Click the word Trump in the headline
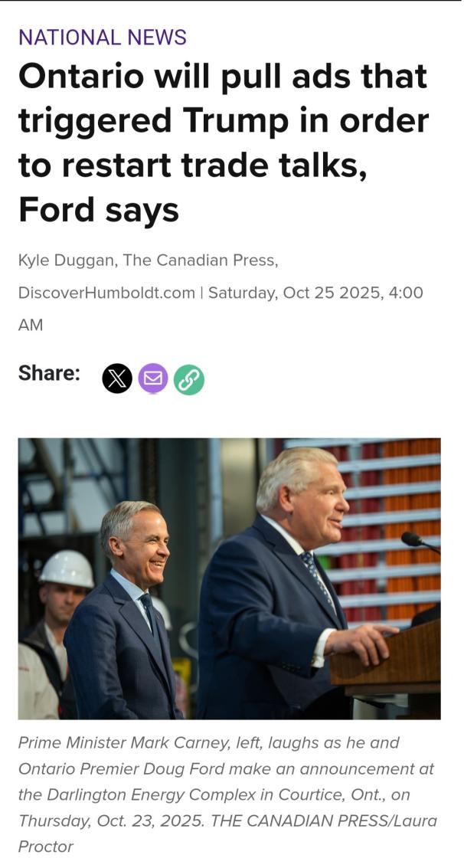This screenshot has width=464, height=868. 234,122
